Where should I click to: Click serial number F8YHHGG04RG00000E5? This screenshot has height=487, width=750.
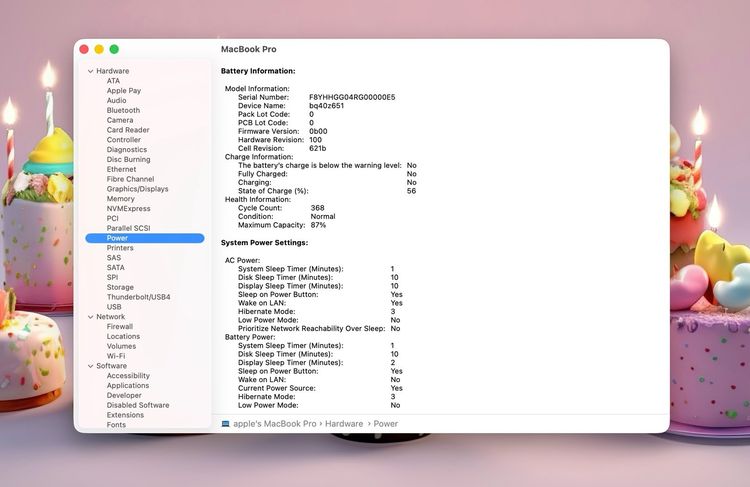click(x=352, y=97)
